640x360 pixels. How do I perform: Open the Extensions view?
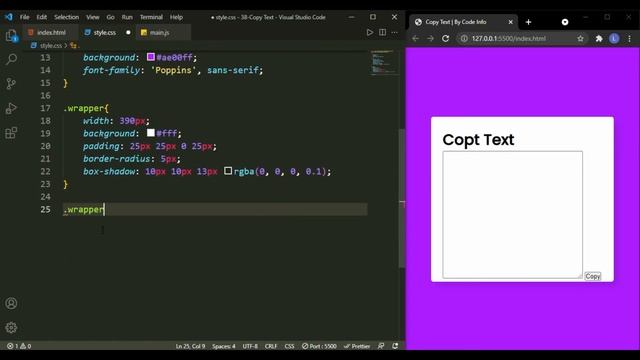click(11, 133)
